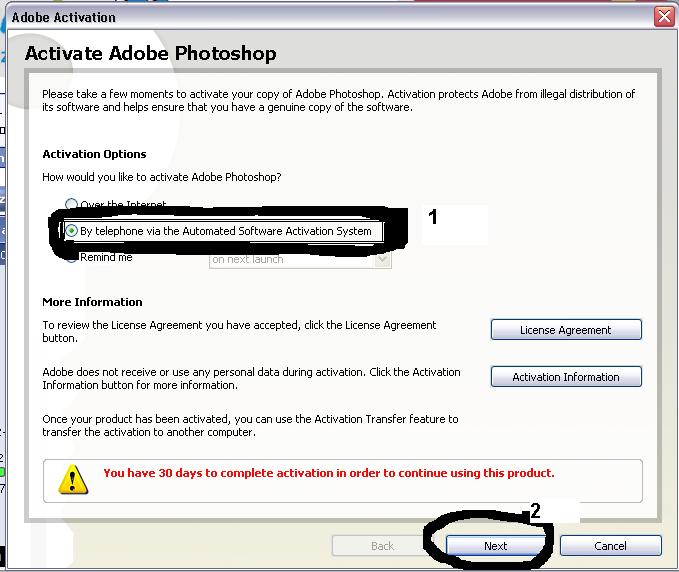This screenshot has height=572, width=679.
Task: Click the Next button
Action: pyautogui.click(x=496, y=546)
